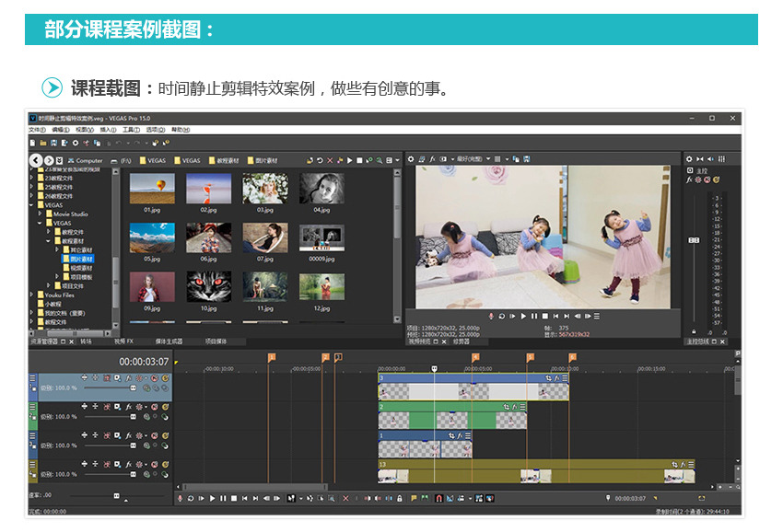The image size is (783, 532).
Task: Open master bus properties gear icon
Action: tap(689, 158)
